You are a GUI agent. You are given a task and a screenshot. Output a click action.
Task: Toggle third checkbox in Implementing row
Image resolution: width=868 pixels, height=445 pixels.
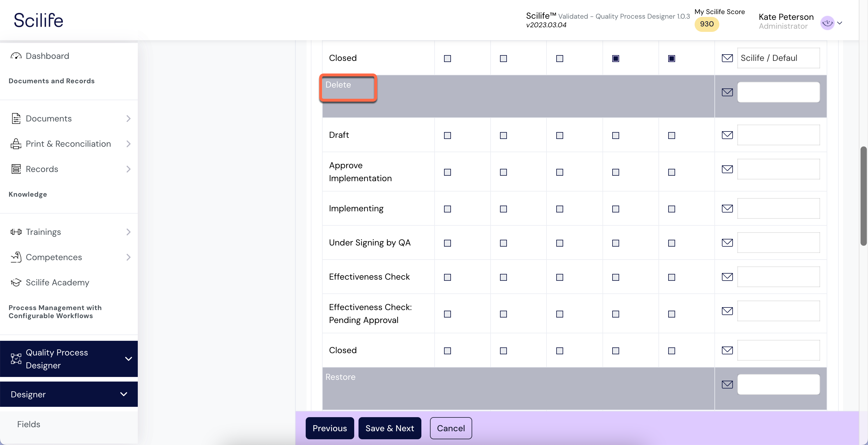559,209
